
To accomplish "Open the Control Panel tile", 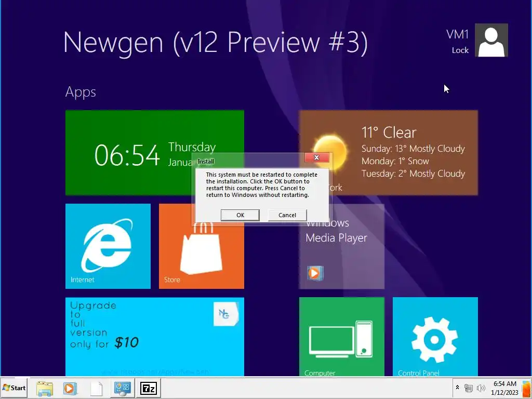I will coord(435,337).
